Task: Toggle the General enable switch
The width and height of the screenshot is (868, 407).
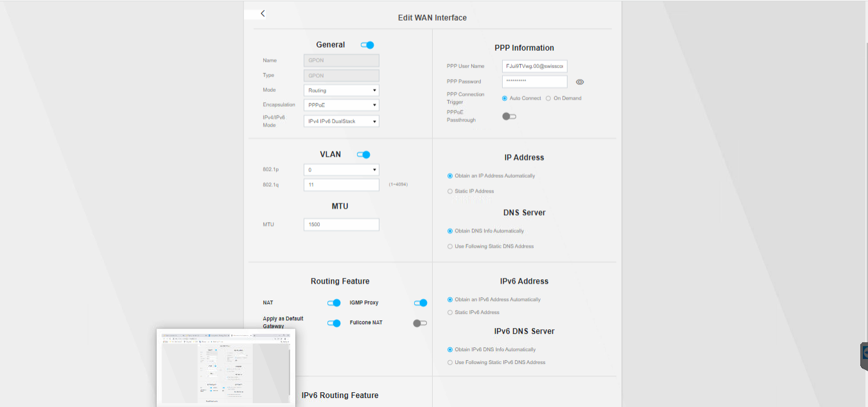Action: [x=367, y=45]
